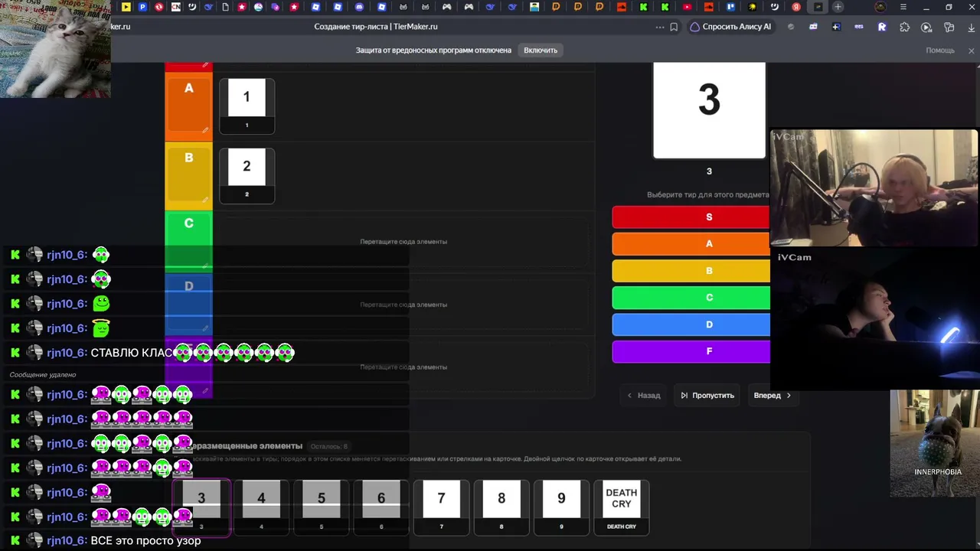Assign item to yellow B button under preview
980x551 pixels.
(691, 271)
